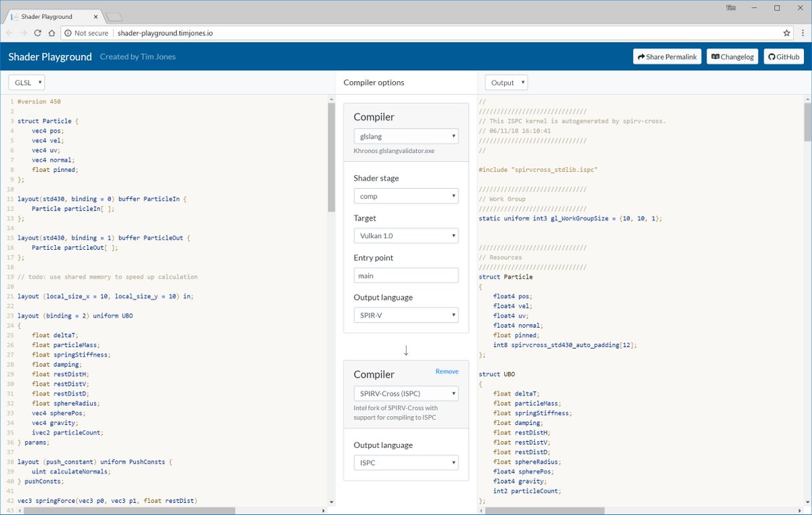Click the Entry point main field
812x515 pixels.
click(406, 275)
